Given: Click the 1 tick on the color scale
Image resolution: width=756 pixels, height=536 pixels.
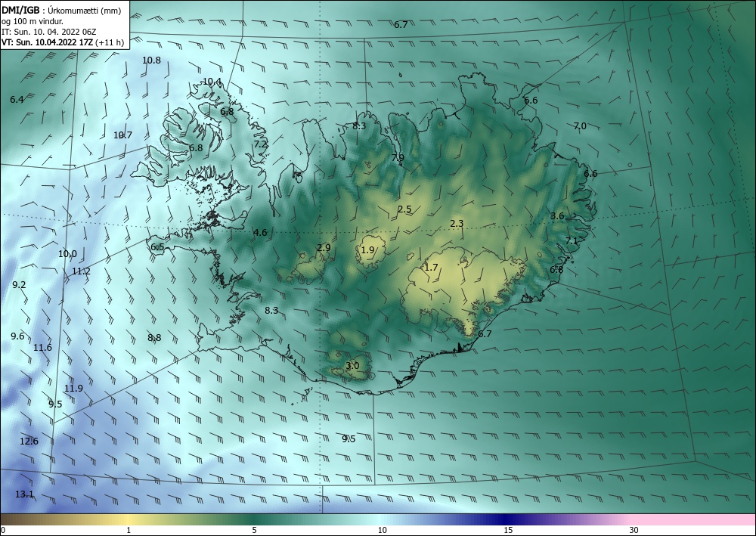Looking at the screenshot, I should pos(129,531).
